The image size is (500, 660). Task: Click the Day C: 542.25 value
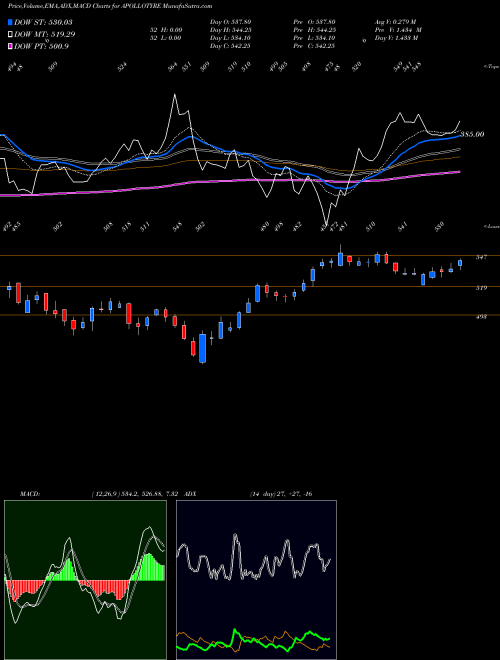230,46
